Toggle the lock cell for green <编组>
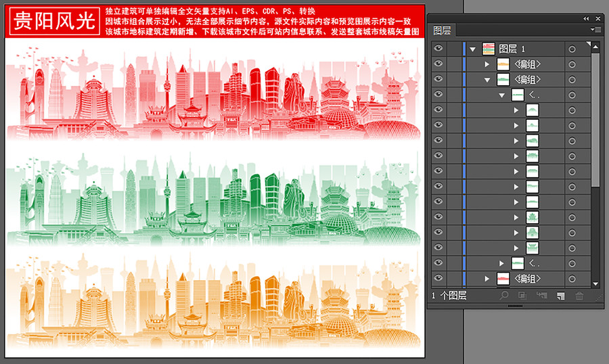Image resolution: width=609 pixels, height=364 pixels. (454, 79)
